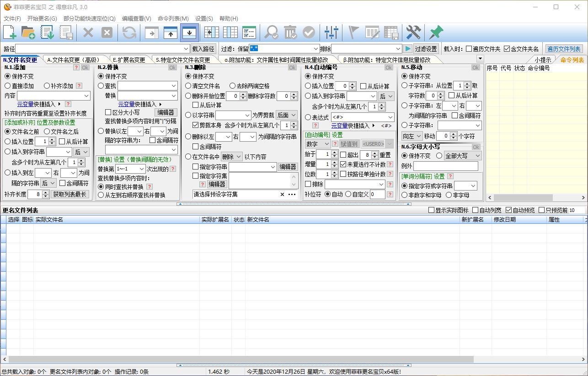This screenshot has width=588, height=376.
Task: Expand the tab list overflow arrow
Action: pos(480,58)
